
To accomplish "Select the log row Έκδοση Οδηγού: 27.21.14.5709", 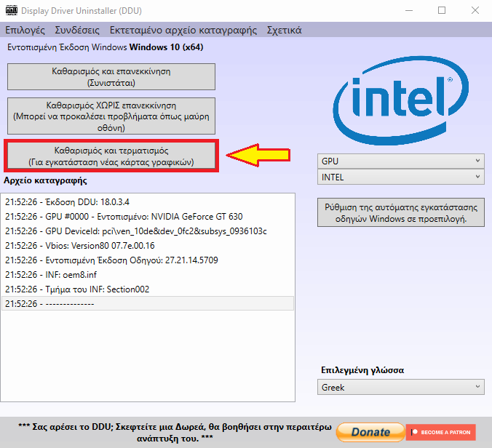I will [x=148, y=260].
